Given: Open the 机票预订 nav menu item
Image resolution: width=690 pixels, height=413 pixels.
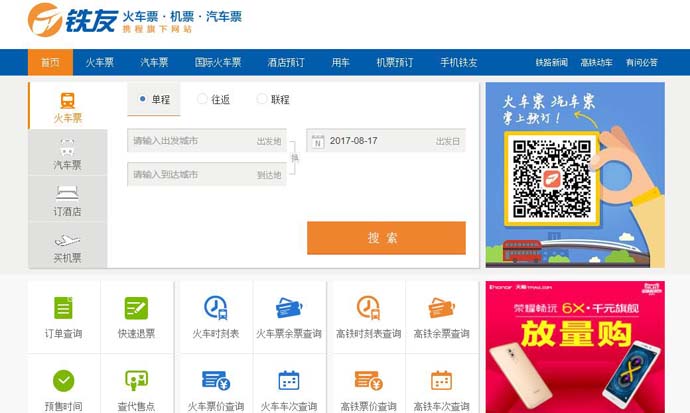Looking at the screenshot, I should pos(395,62).
